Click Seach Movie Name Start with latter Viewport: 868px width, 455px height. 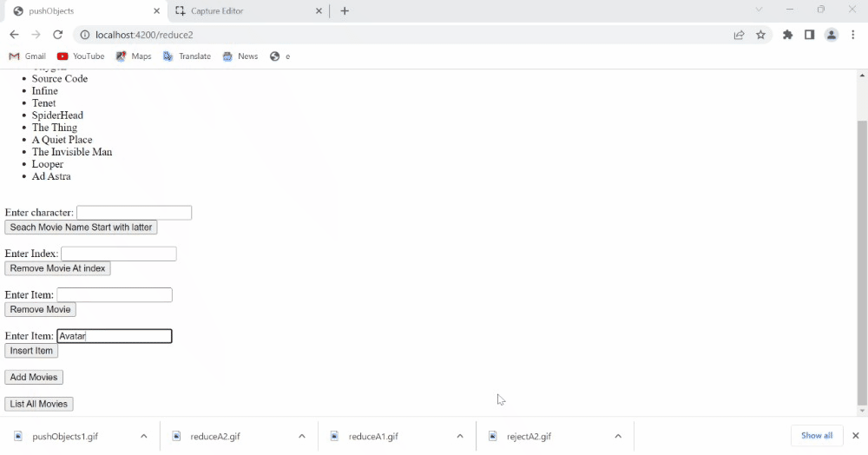(81, 227)
